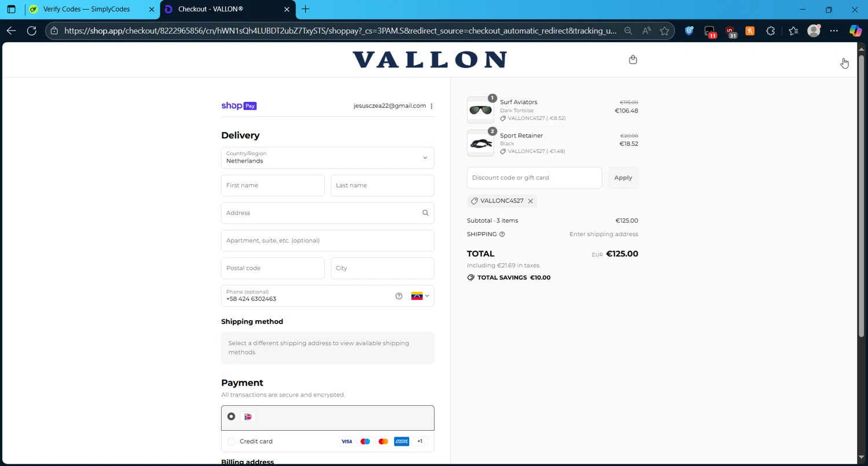Click the Visa card icon
The width and height of the screenshot is (868, 466).
(347, 442)
